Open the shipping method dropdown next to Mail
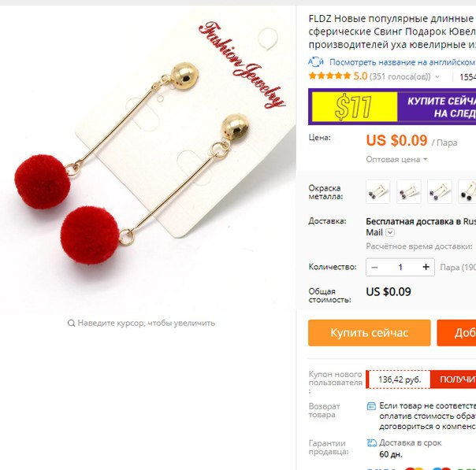This screenshot has width=476, height=470. (390, 233)
